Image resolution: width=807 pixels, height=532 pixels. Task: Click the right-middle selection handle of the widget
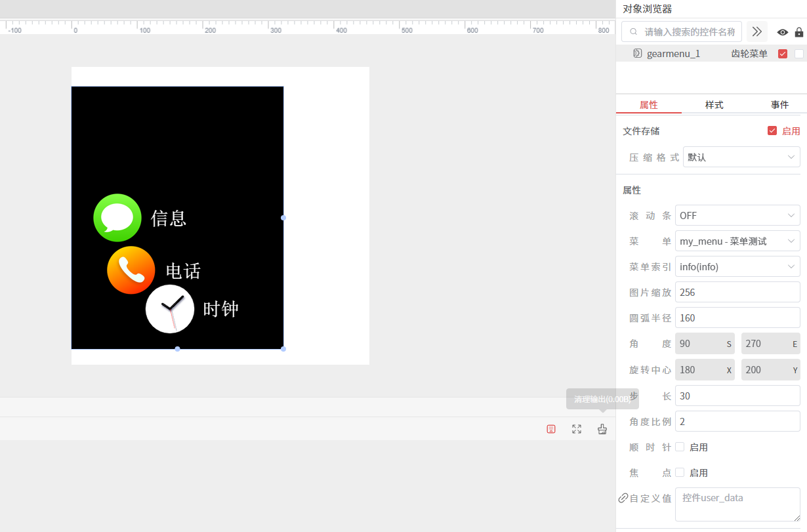(x=283, y=218)
